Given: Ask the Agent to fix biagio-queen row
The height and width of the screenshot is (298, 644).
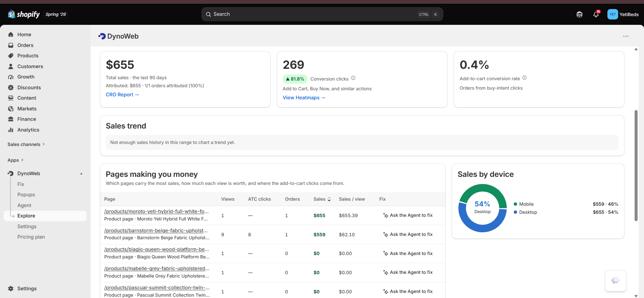Looking at the screenshot, I should [x=408, y=253].
